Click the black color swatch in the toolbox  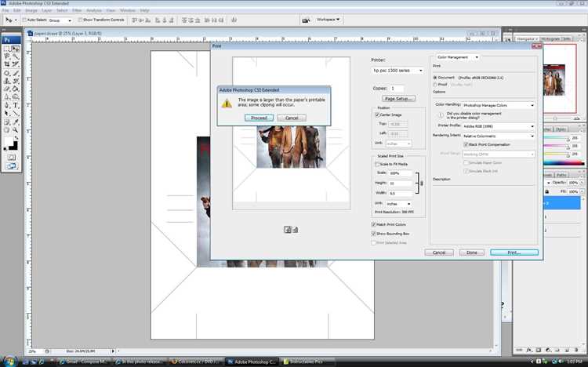13,145
